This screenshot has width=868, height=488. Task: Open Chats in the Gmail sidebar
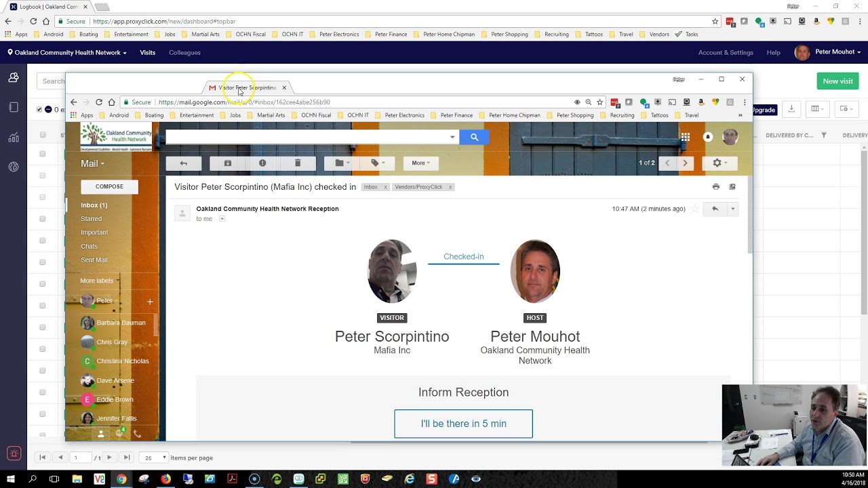click(x=89, y=246)
